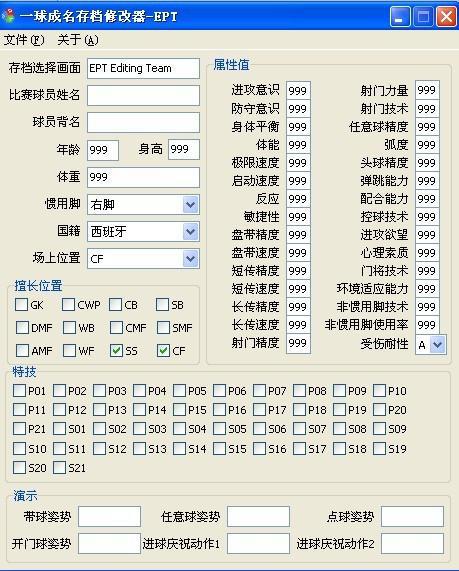Enable the WF position checkbox
This screenshot has height=571, width=459.
[69, 351]
